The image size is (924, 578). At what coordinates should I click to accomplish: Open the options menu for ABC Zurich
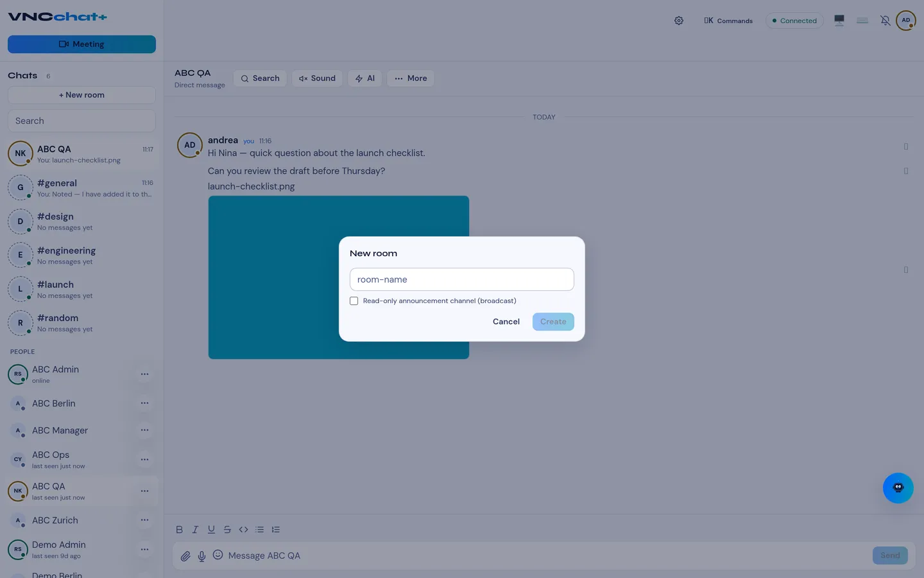144,520
